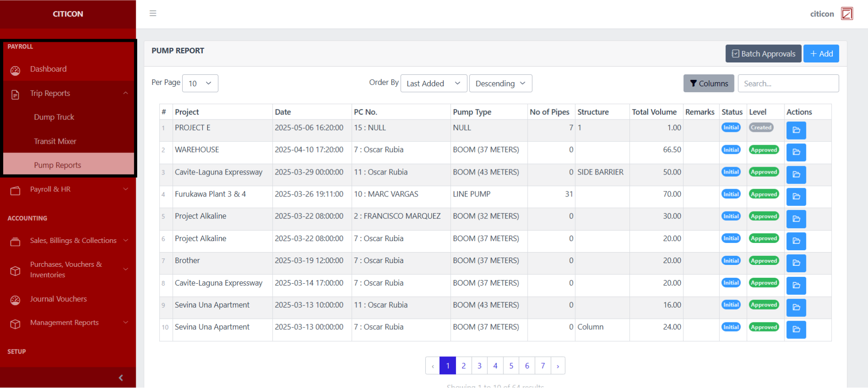Image resolution: width=868 pixels, height=388 pixels.
Task: Open the citicon user profile icon
Action: (846, 14)
